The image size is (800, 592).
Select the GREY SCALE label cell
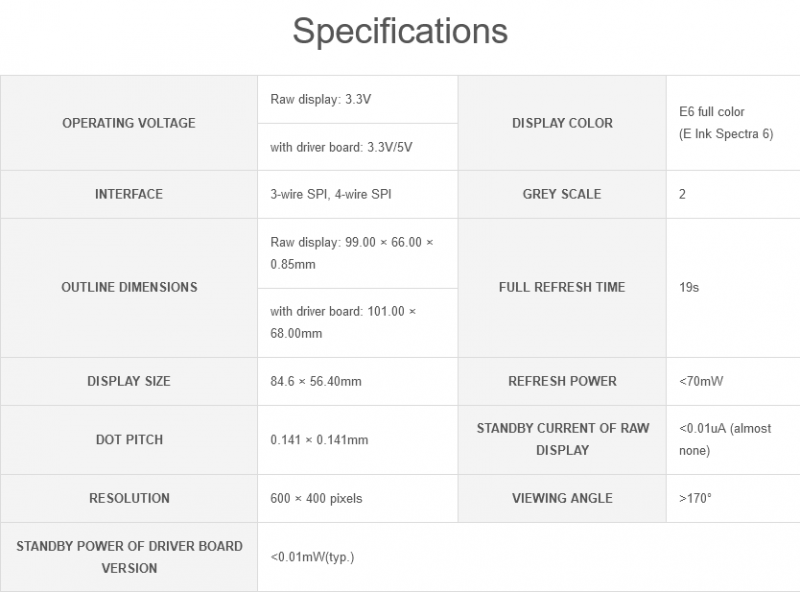pyautogui.click(x=562, y=194)
